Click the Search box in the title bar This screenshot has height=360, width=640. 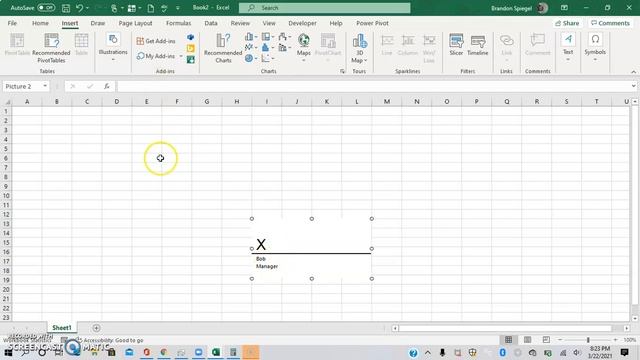coord(324,8)
